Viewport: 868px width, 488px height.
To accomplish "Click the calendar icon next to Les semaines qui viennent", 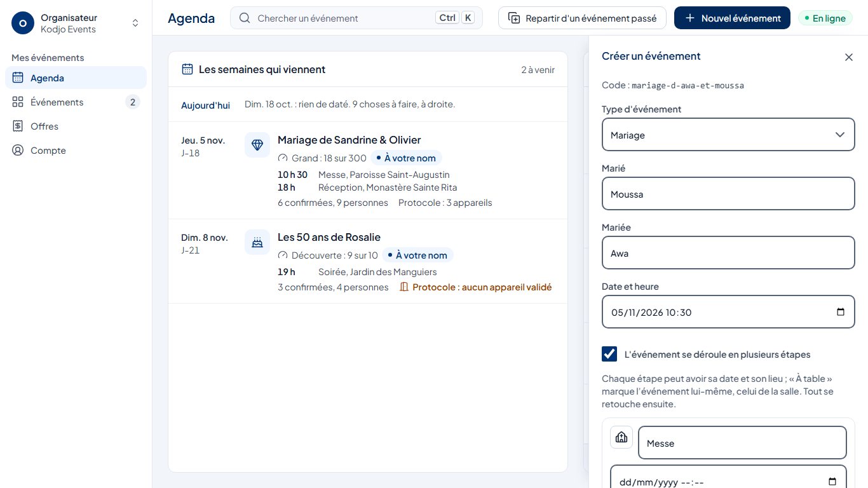I will (x=187, y=69).
